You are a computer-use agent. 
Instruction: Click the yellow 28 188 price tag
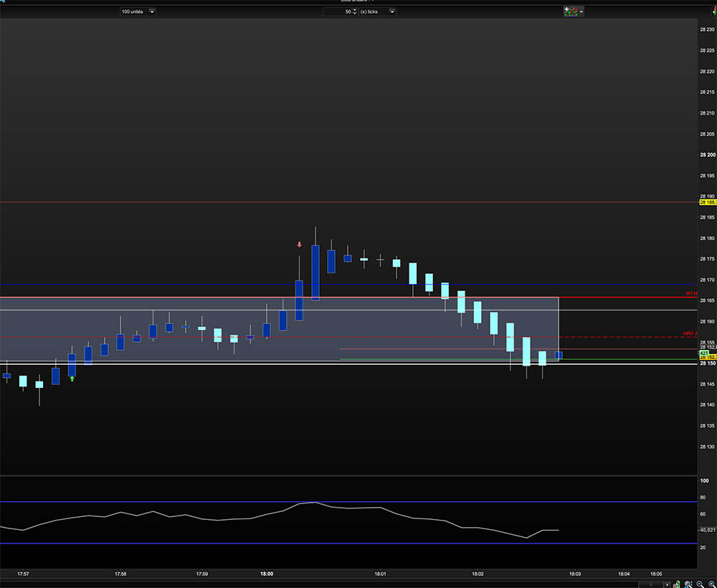tap(708, 202)
